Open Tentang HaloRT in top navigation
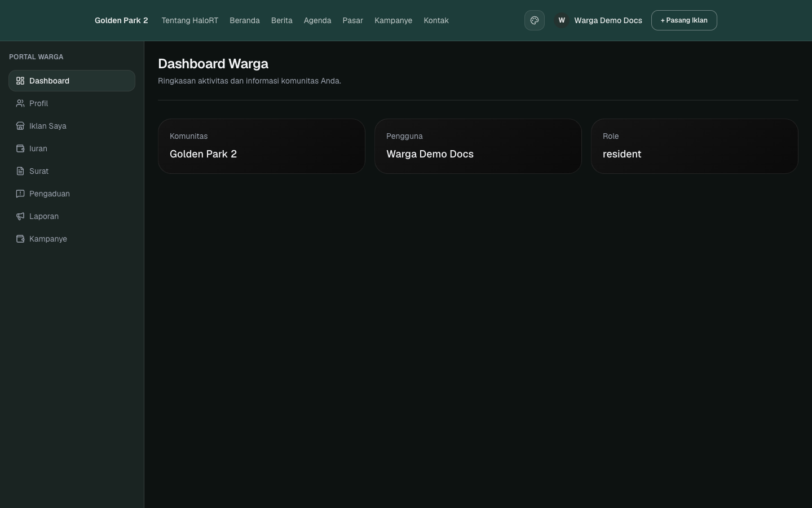The height and width of the screenshot is (508, 812). pos(189,20)
